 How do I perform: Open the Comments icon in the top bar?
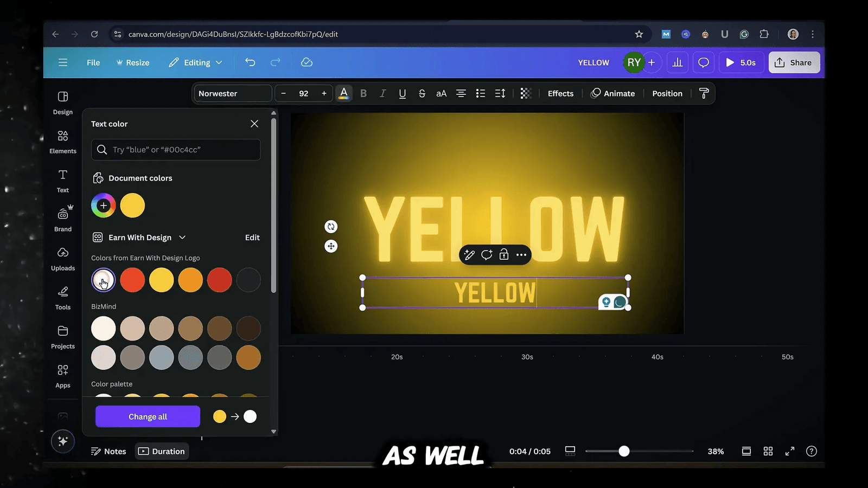pos(703,62)
